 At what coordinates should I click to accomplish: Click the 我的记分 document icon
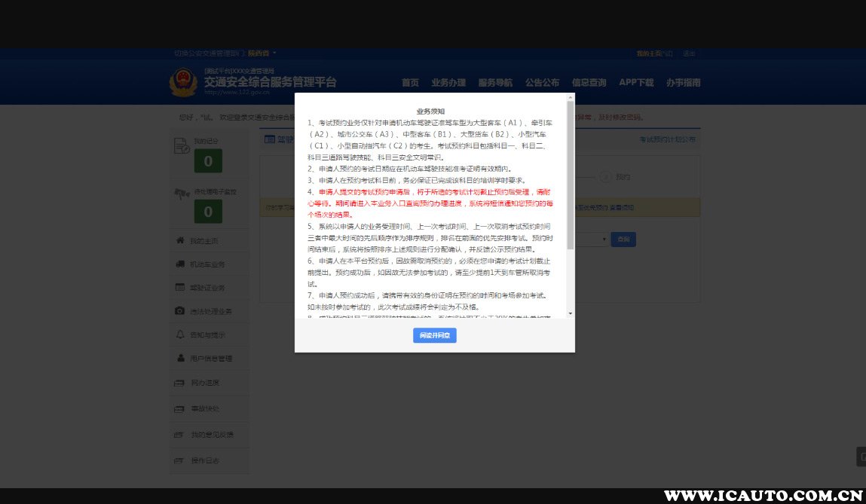pyautogui.click(x=182, y=145)
